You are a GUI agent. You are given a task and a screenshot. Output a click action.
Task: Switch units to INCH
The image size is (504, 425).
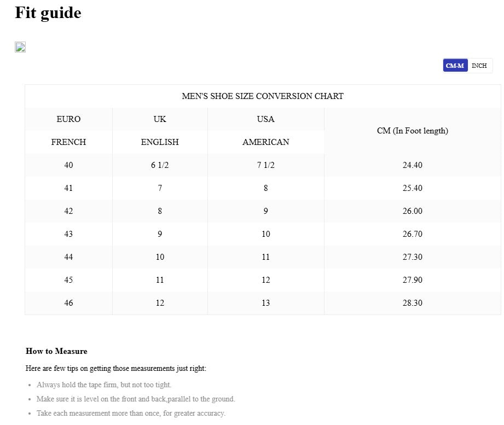479,66
